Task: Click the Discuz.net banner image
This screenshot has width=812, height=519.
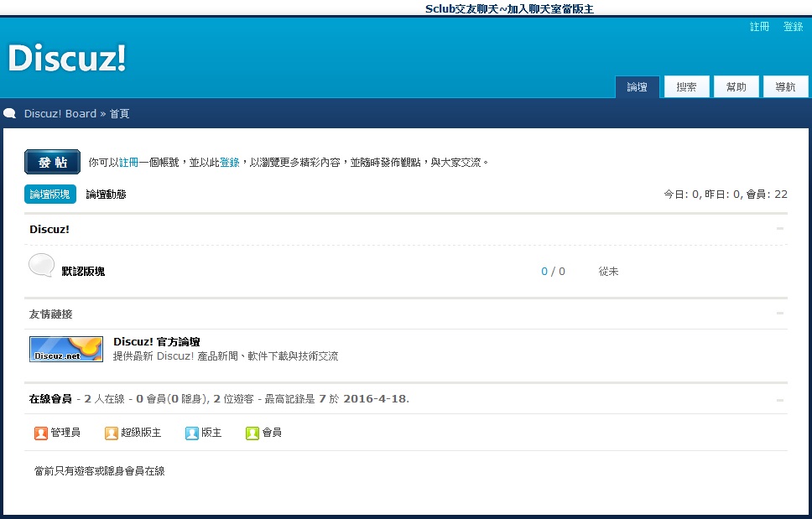Action: pos(66,349)
